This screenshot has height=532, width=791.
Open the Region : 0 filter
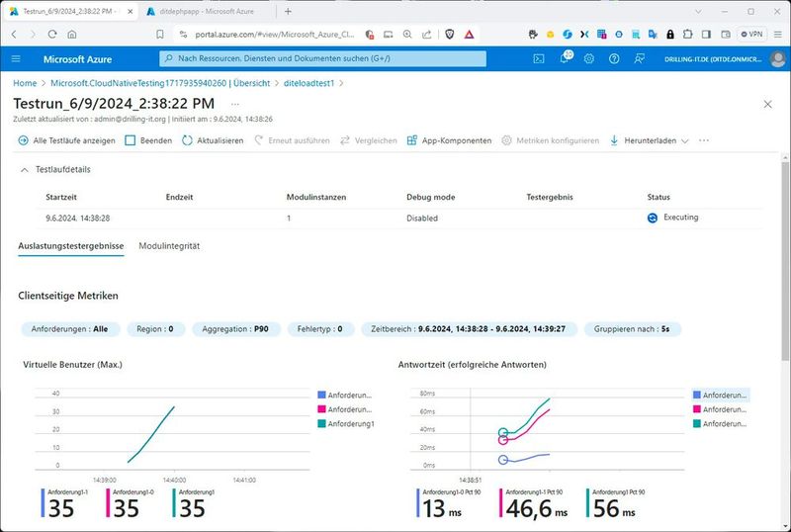coord(155,329)
